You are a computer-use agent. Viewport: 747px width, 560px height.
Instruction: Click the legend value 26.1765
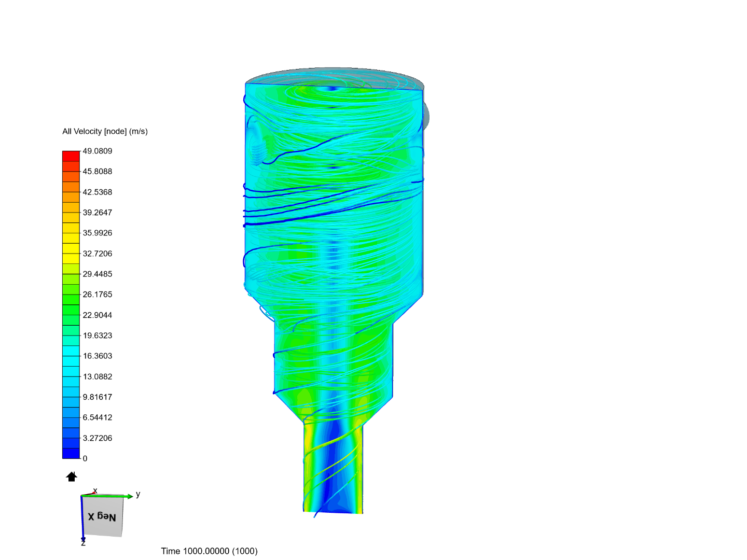98,295
